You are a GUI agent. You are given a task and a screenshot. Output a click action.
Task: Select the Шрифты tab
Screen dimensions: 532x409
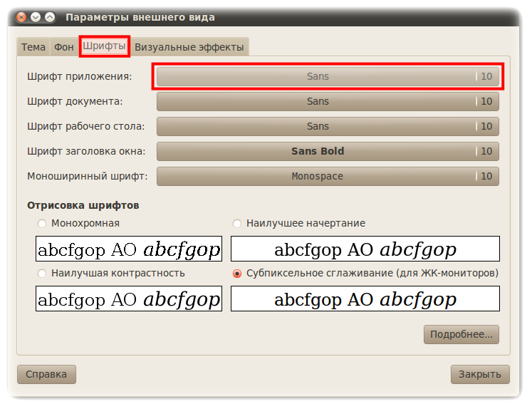(x=104, y=46)
